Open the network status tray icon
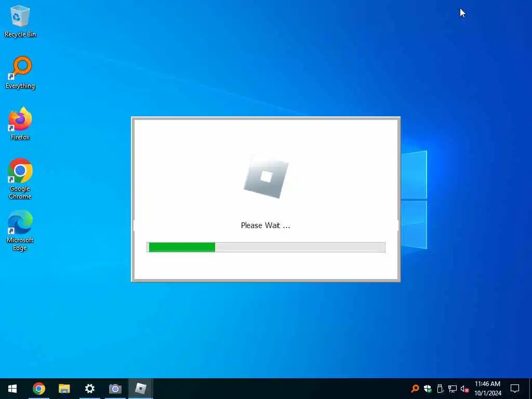The height and width of the screenshot is (399, 532). tap(453, 389)
